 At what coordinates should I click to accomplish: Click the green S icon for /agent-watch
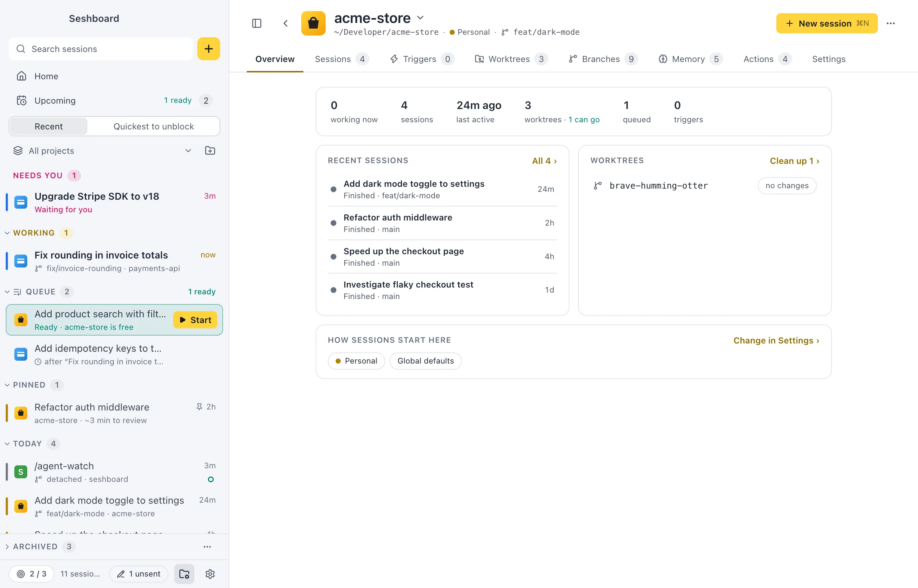(21, 472)
